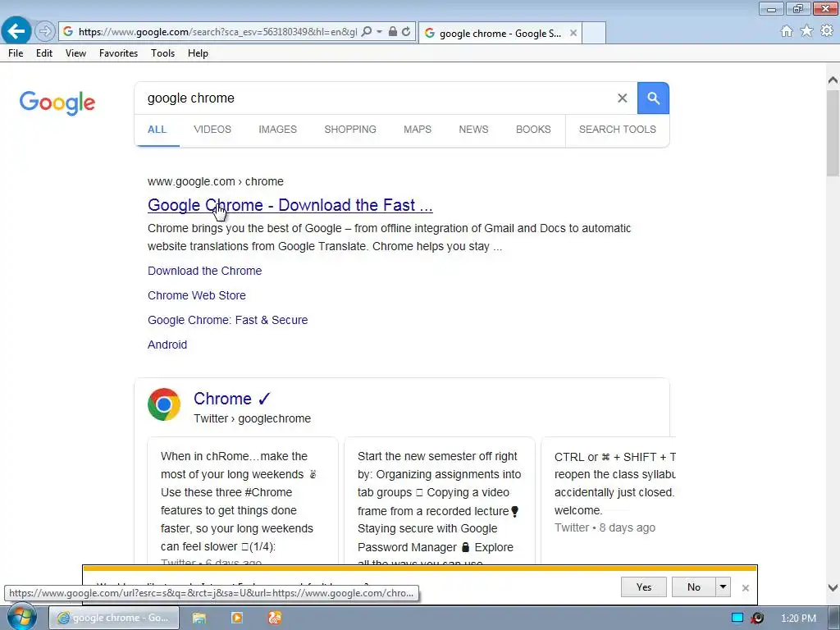This screenshot has height=630, width=840.
Task: Click the monitor icon in system tray
Action: [x=737, y=619]
